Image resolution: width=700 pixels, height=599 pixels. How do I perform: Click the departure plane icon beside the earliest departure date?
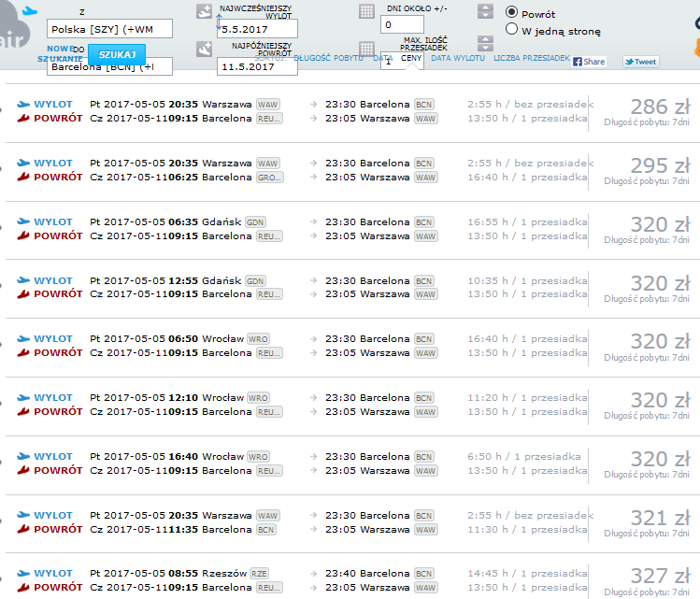point(204,11)
